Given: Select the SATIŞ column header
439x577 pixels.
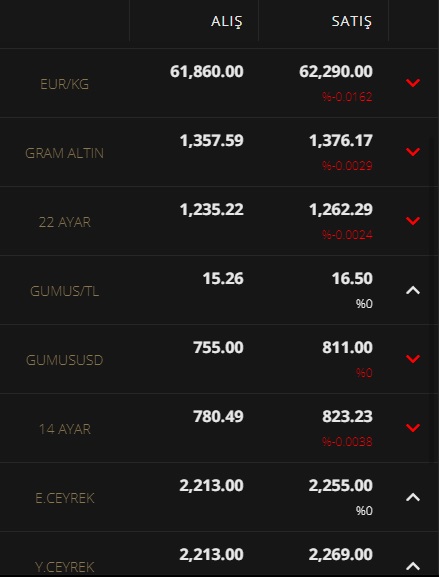Looking at the screenshot, I should click(352, 22).
